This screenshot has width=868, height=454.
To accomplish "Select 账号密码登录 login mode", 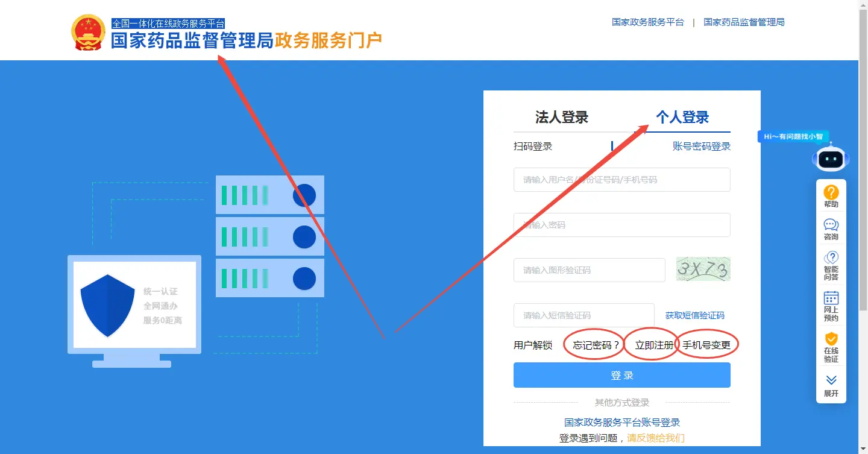I will point(702,147).
